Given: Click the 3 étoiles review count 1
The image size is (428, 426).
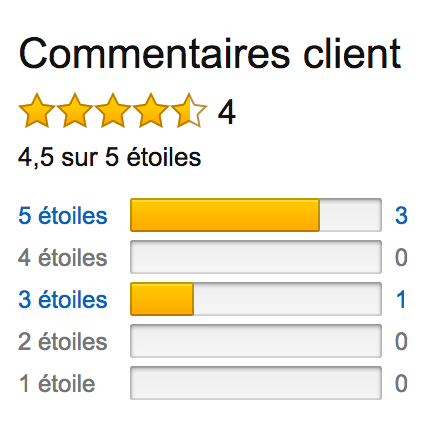Looking at the screenshot, I should pyautogui.click(x=401, y=299).
